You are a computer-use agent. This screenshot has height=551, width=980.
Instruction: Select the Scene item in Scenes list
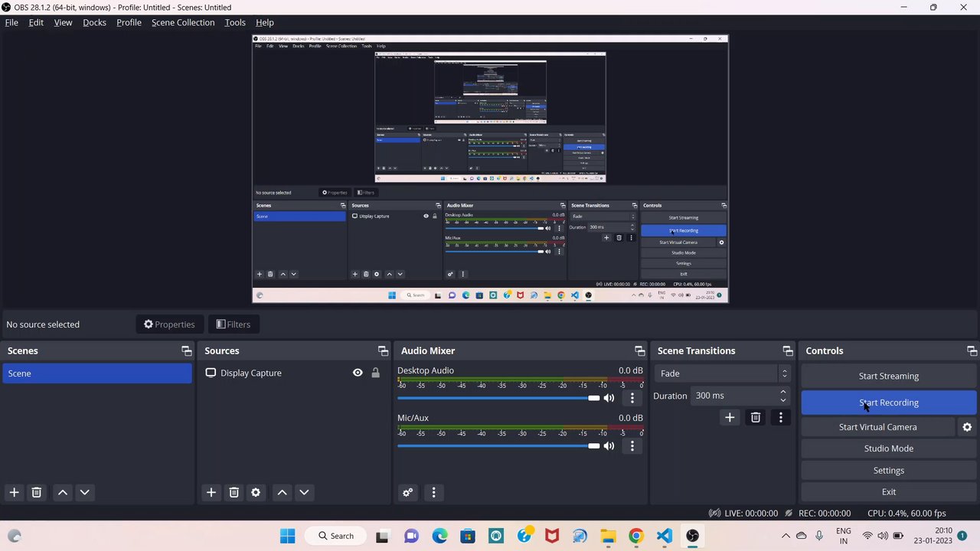(97, 373)
